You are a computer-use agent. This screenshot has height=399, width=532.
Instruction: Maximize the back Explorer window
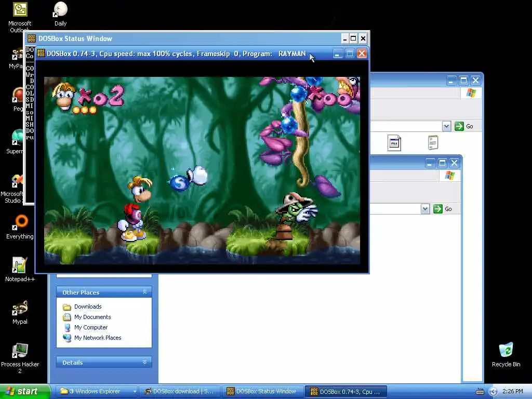click(463, 81)
